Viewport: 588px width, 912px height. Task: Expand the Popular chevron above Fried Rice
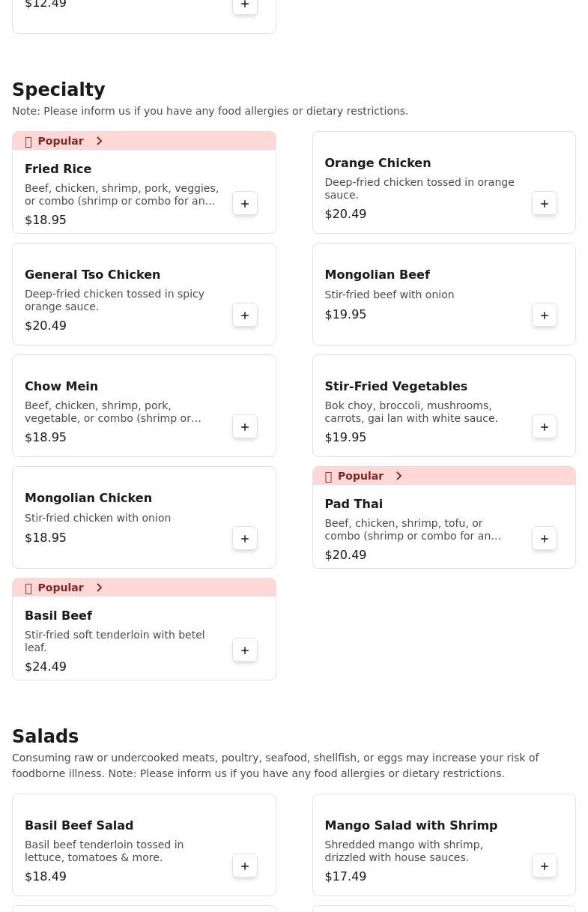pyautogui.click(x=99, y=141)
